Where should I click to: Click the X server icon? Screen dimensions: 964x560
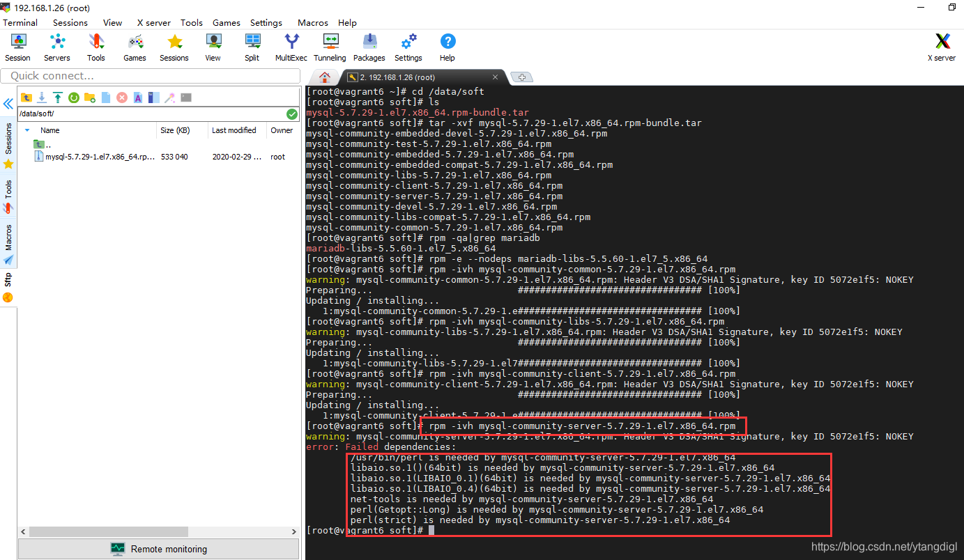click(942, 47)
